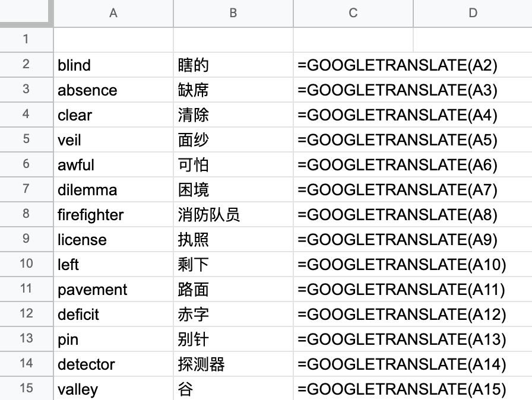Image resolution: width=532 pixels, height=400 pixels.
Task: Click cell containing '探测器'
Action: coord(233,364)
